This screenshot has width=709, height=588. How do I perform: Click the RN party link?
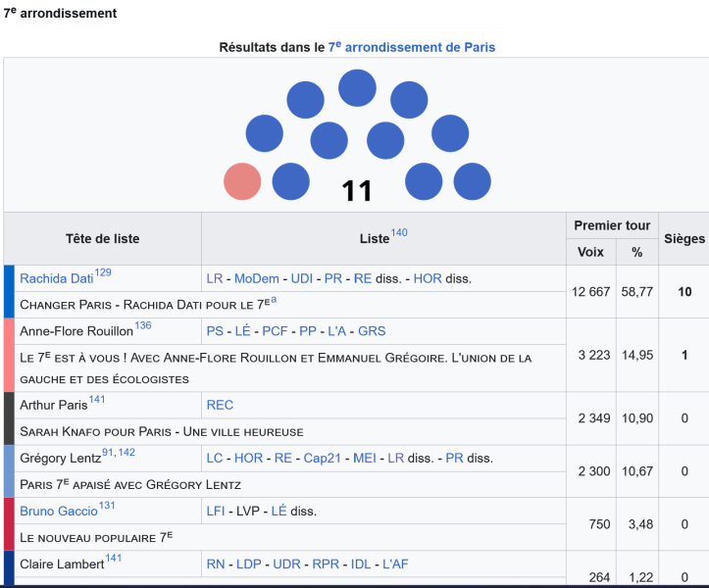point(216,563)
